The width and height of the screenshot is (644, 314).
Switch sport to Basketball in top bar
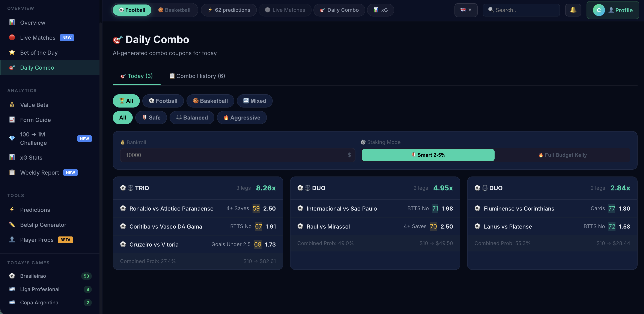point(174,10)
